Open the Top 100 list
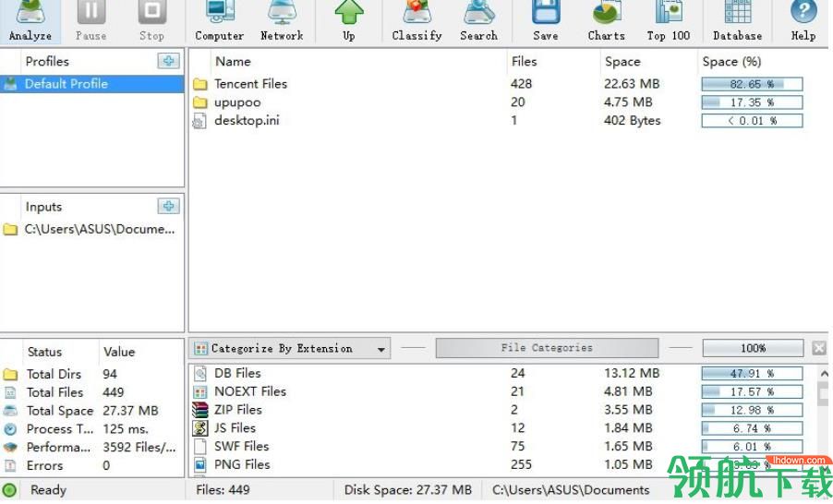This screenshot has width=833, height=504. tap(669, 21)
